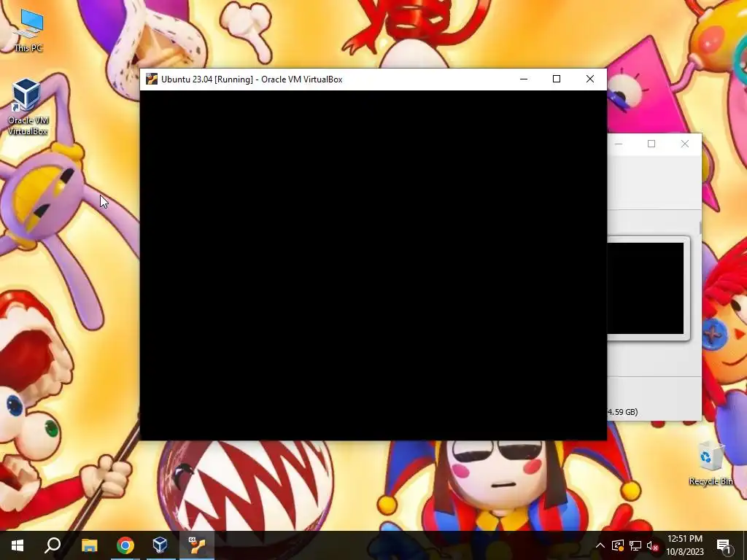Open the This PC desktop icon
Screen dimensions: 747x560
click(28, 31)
